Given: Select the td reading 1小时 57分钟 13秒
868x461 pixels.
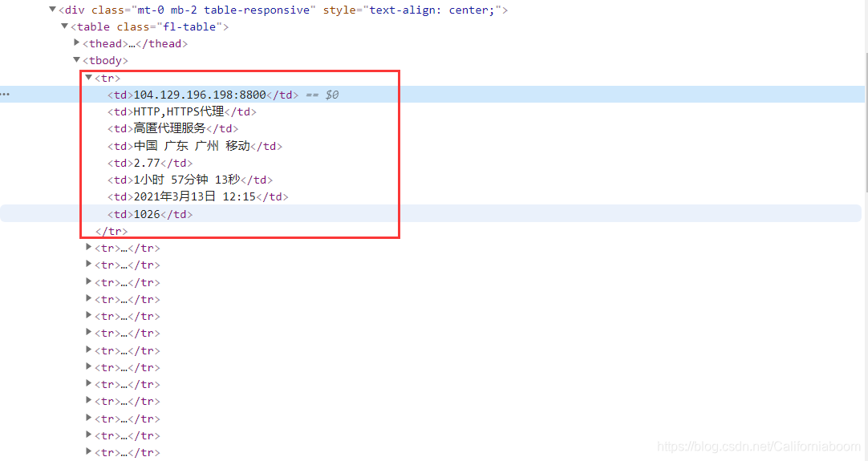Looking at the screenshot, I should pos(190,180).
